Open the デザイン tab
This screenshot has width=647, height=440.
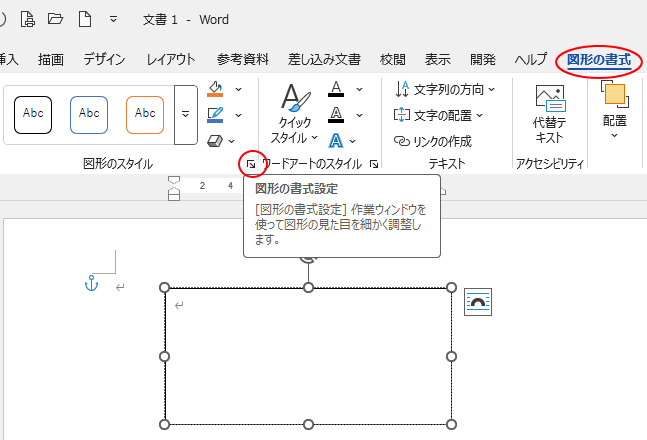click(x=104, y=60)
